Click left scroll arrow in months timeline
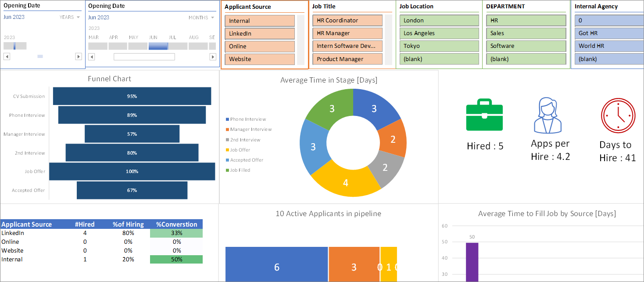This screenshot has height=282, width=644. point(91,57)
